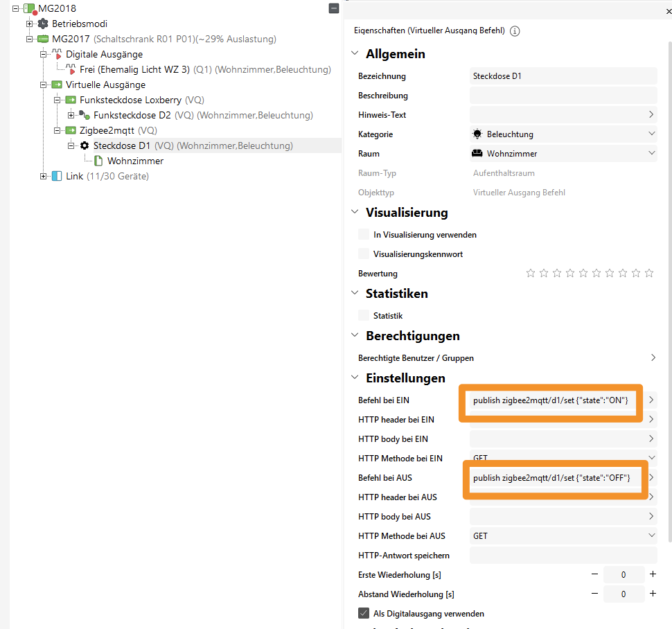Click the Wohnzimmer document icon in tree
This screenshot has height=629, width=672.
point(98,161)
